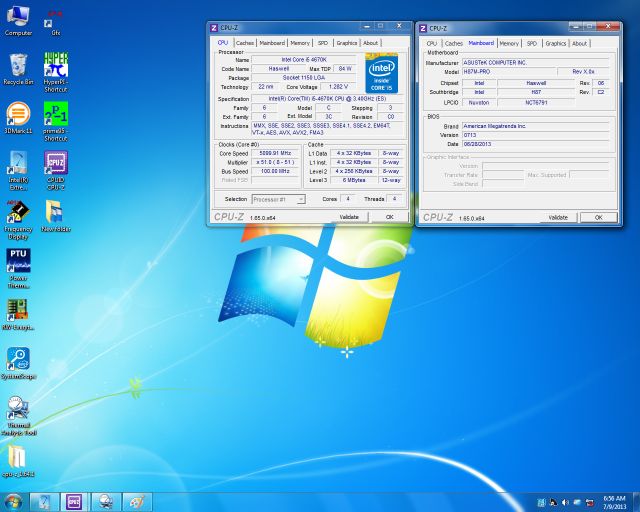
Task: Launch the Thermal Analysis Tool desktop icon
Action: pyautogui.click(x=18, y=409)
